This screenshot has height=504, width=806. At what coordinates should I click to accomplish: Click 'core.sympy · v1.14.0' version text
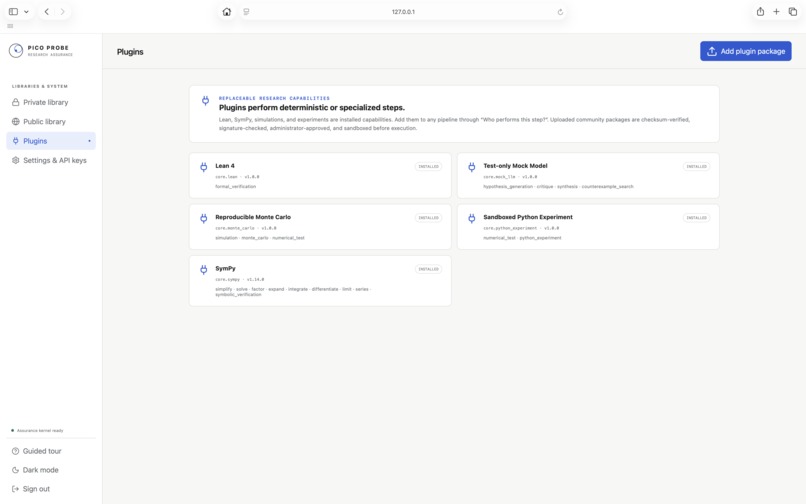click(x=240, y=280)
